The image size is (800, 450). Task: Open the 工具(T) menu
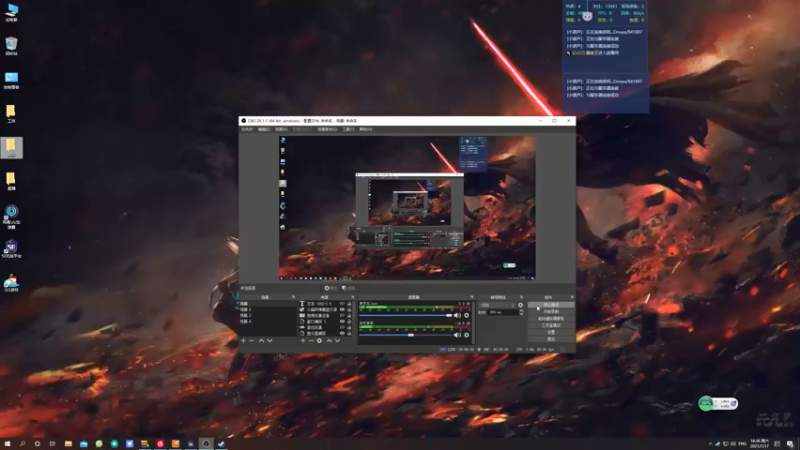coord(348,130)
